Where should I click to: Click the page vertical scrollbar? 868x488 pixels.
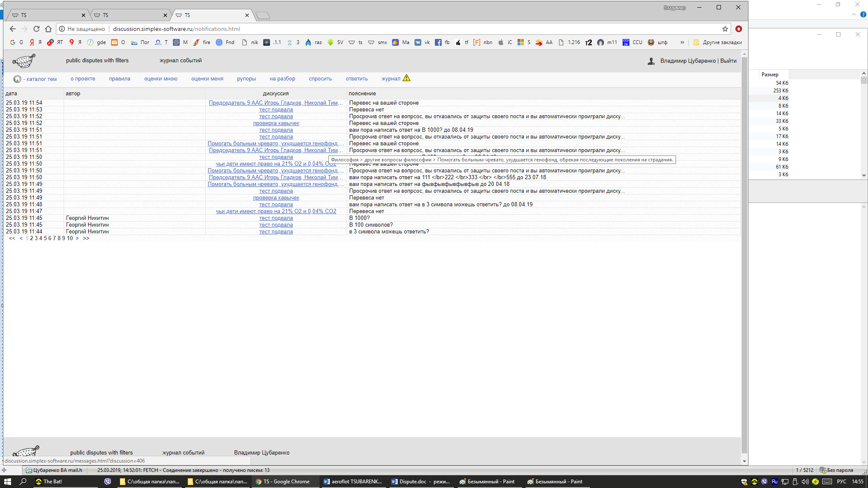pyautogui.click(x=744, y=254)
